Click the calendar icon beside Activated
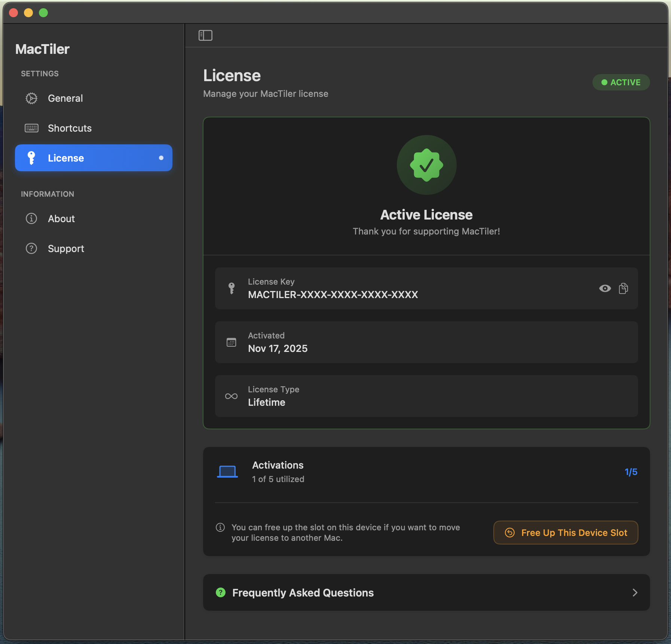The width and height of the screenshot is (671, 644). (232, 342)
